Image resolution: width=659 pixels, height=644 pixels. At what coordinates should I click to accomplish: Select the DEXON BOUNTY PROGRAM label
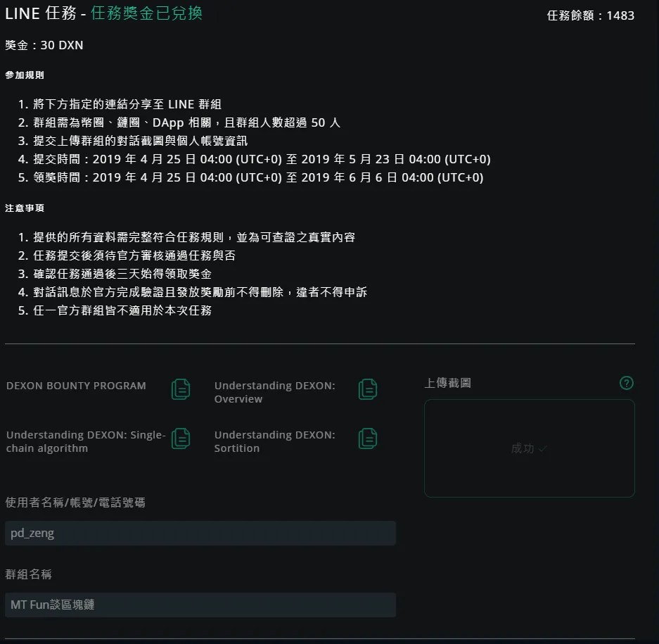coord(76,386)
